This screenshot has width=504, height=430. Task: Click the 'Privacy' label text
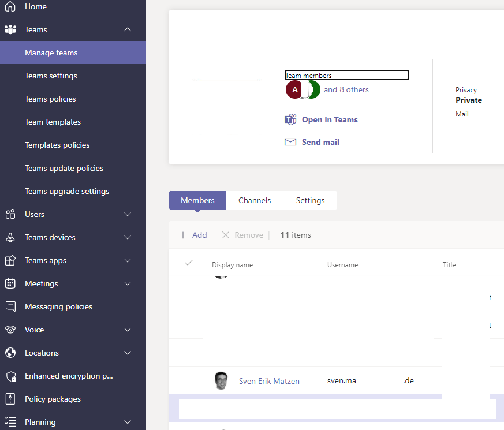466,90
